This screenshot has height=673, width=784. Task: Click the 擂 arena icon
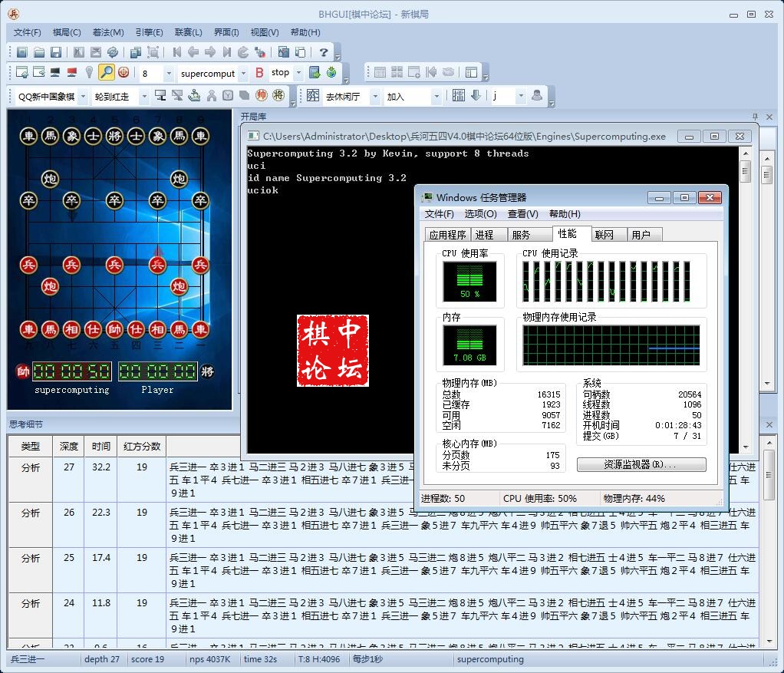(x=458, y=95)
